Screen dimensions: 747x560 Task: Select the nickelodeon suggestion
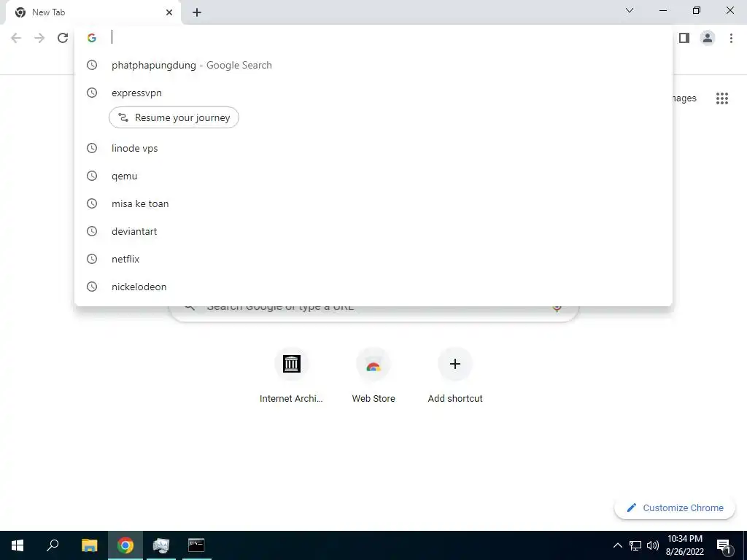click(373, 286)
